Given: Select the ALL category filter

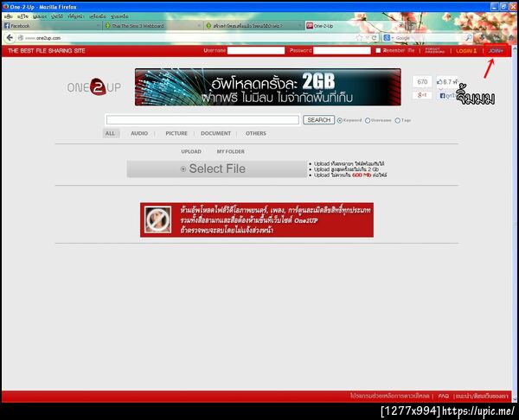Looking at the screenshot, I should [x=110, y=133].
